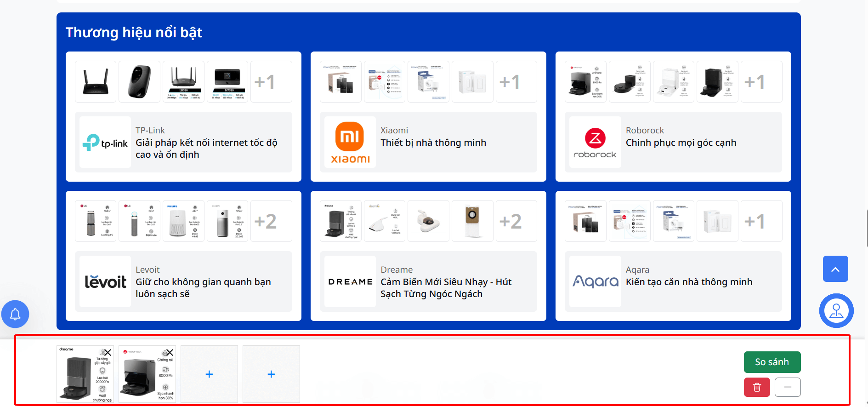Open the Roborock brand name link
This screenshot has height=407, width=868.
pyautogui.click(x=645, y=131)
